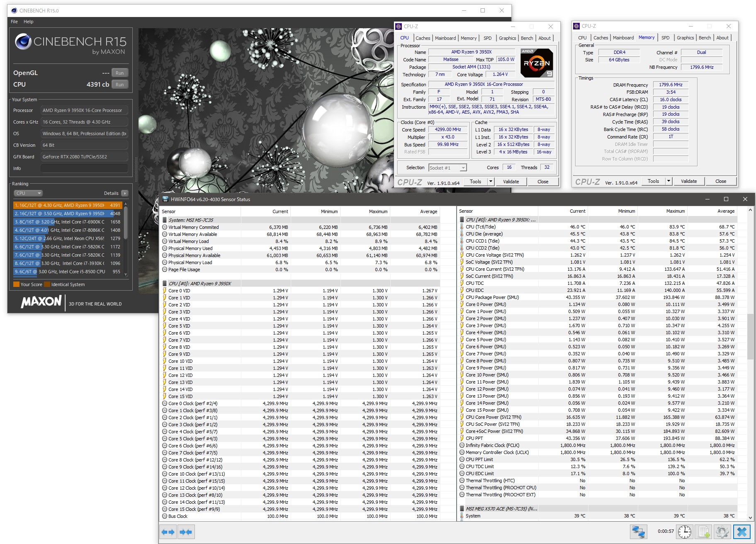The image size is (756, 544).
Task: Open Tools dropdown arrow in CPU-Z Memory window
Action: coord(668,181)
